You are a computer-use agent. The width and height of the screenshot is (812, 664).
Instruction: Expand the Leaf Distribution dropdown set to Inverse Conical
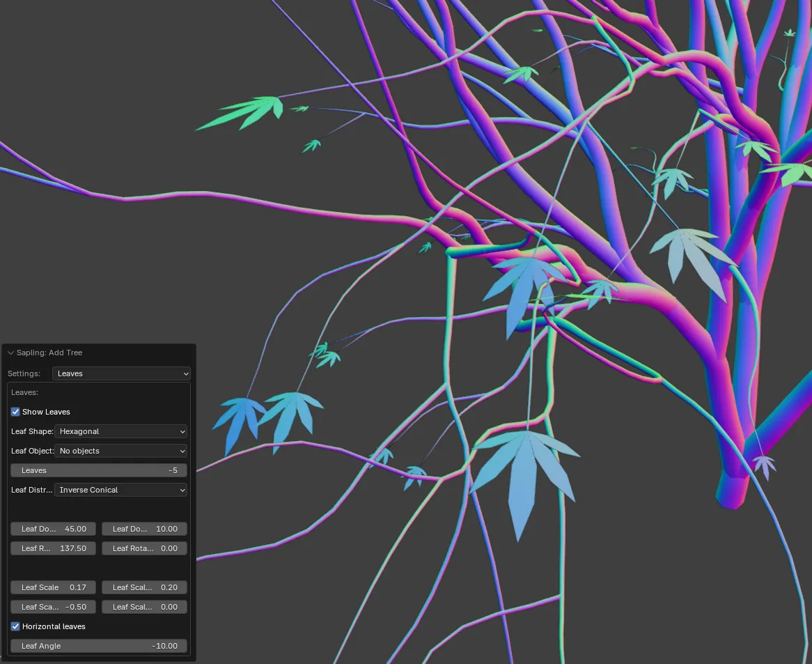click(121, 490)
